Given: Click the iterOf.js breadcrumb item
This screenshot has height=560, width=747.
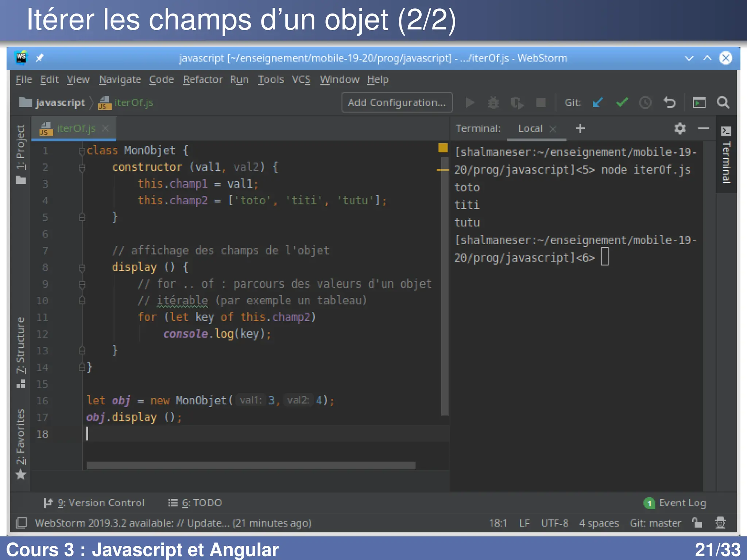Looking at the screenshot, I should click(126, 103).
